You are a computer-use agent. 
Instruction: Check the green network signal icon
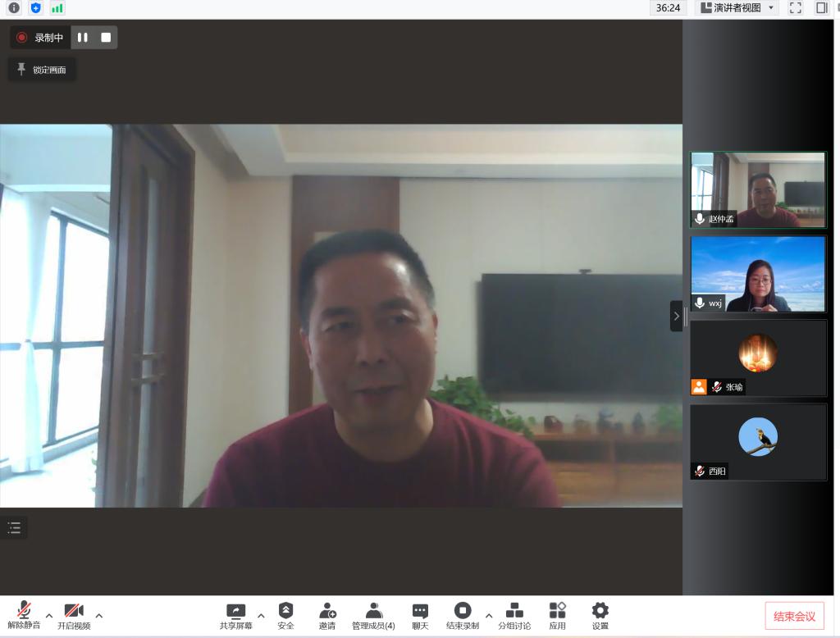point(57,8)
